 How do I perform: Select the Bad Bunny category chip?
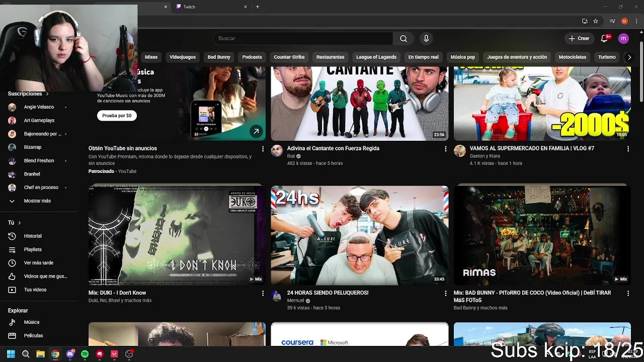pyautogui.click(x=219, y=57)
